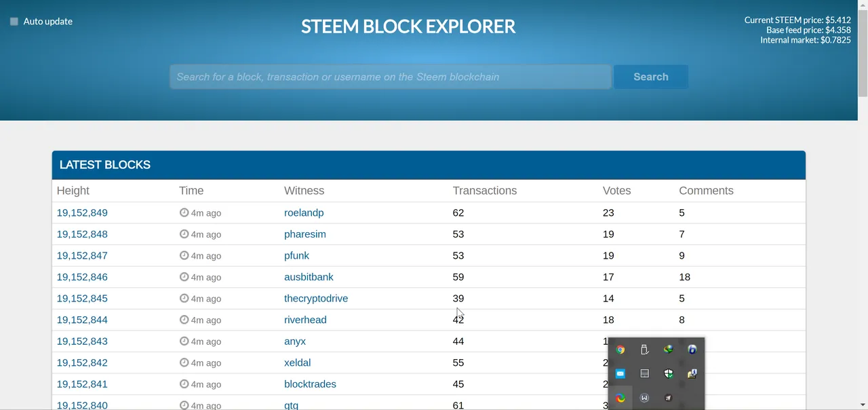Image resolution: width=868 pixels, height=410 pixels.
Task: Click the STEEM BLOCK EXPLORER title
Action: point(408,26)
